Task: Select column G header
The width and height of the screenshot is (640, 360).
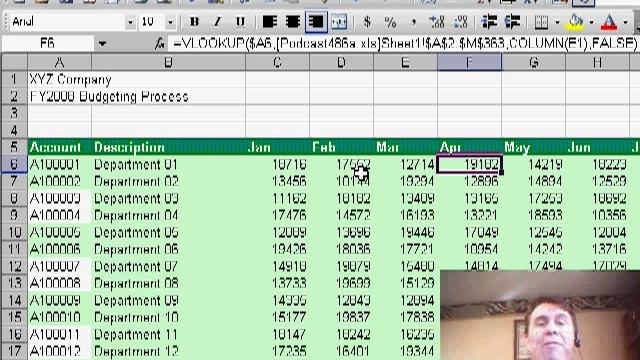Action: 533,62
